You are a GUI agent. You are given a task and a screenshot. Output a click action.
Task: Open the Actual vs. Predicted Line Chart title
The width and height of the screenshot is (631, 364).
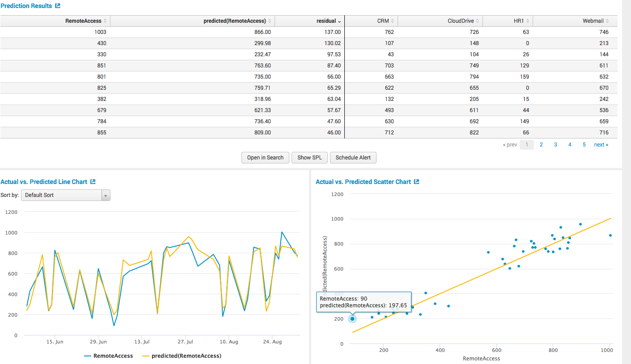coord(44,182)
